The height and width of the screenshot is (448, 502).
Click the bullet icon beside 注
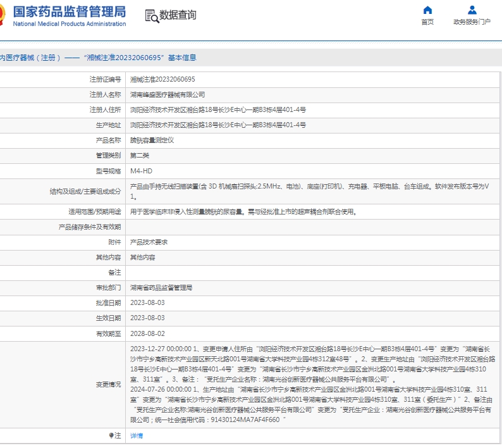[111, 435]
